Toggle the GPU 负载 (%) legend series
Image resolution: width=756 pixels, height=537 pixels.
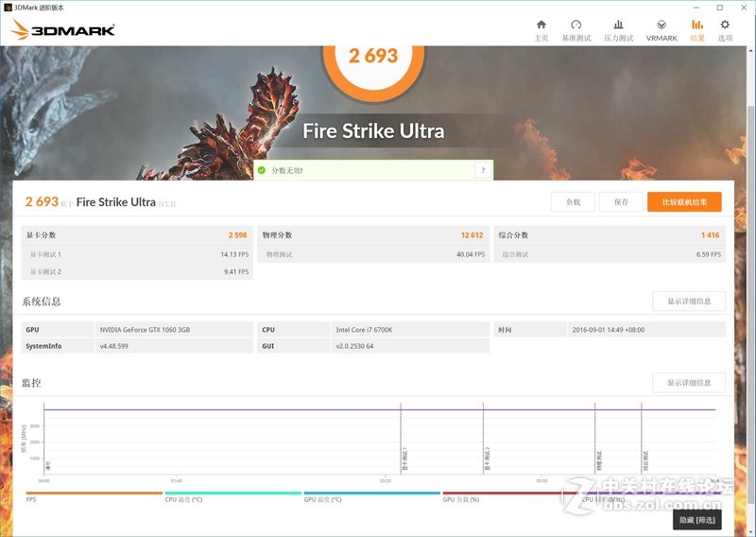pyautogui.click(x=510, y=496)
